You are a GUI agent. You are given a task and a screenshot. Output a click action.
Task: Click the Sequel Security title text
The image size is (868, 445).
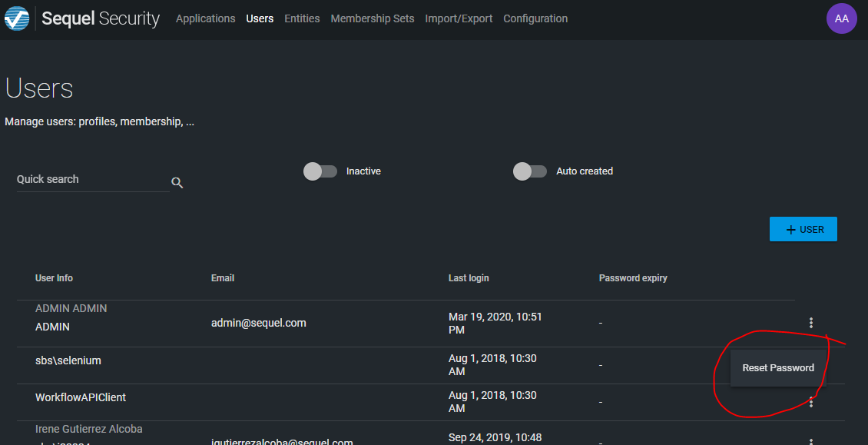101,19
